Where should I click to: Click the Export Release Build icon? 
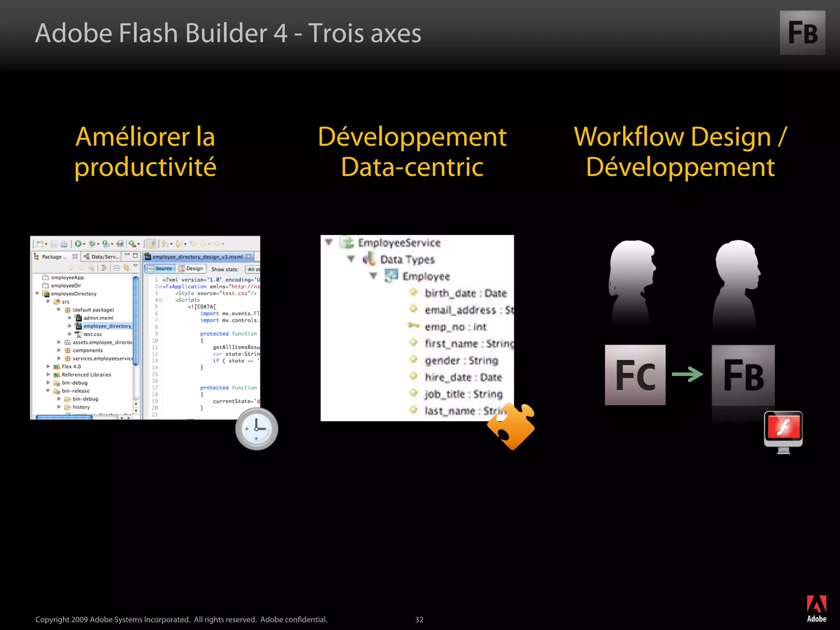[120, 244]
